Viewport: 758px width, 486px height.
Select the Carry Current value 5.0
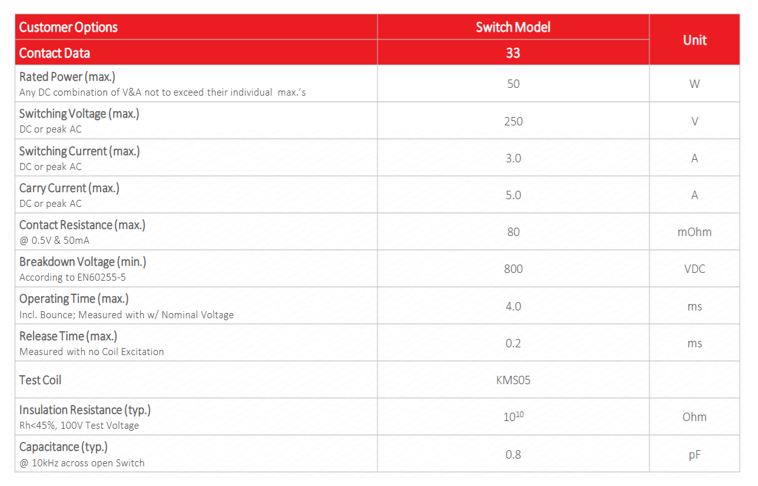point(513,195)
